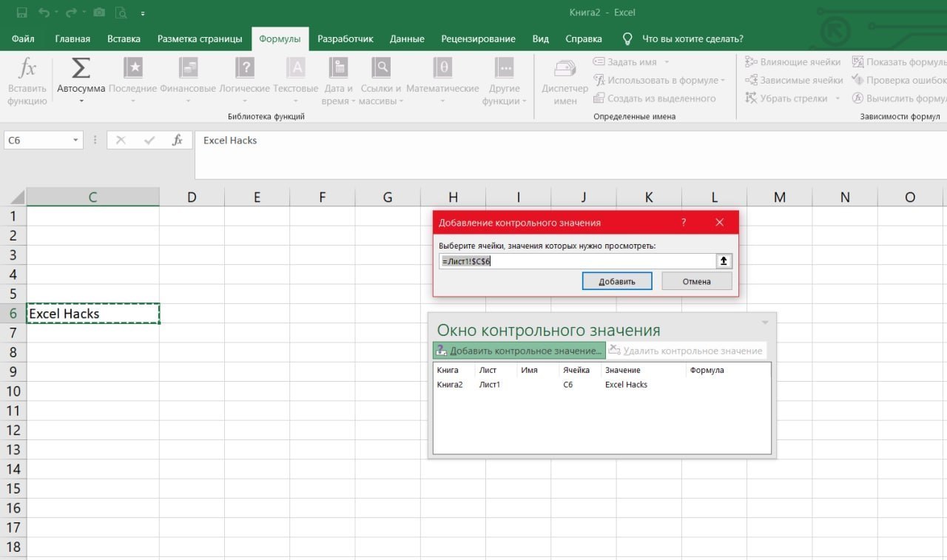The width and height of the screenshot is (947, 560).
Task: Click the Insert Function (Вставить функцию) icon
Action: pyautogui.click(x=27, y=70)
